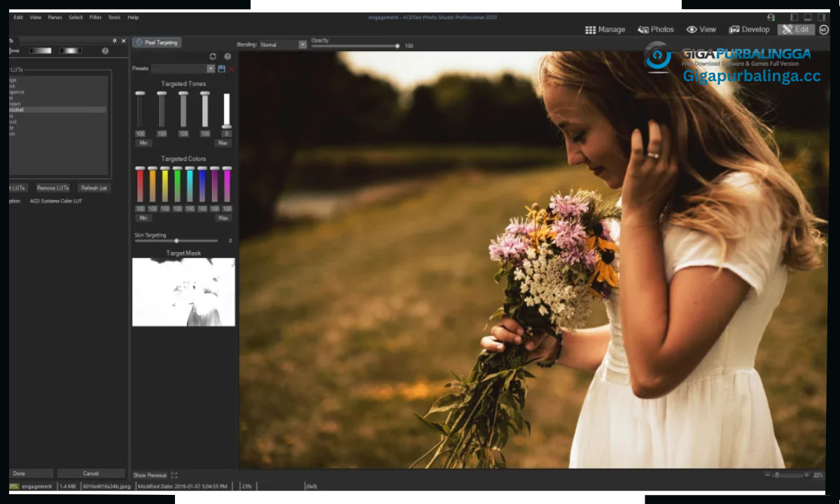Image resolution: width=840 pixels, height=504 pixels.
Task: Open the Tools menu
Action: 114,17
